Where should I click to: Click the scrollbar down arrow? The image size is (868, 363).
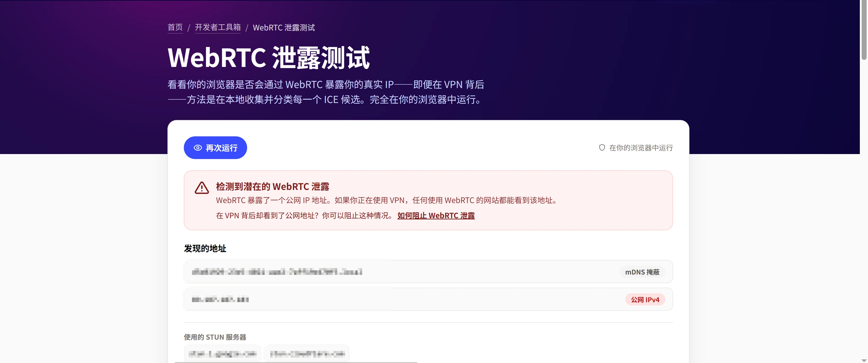tap(864, 360)
